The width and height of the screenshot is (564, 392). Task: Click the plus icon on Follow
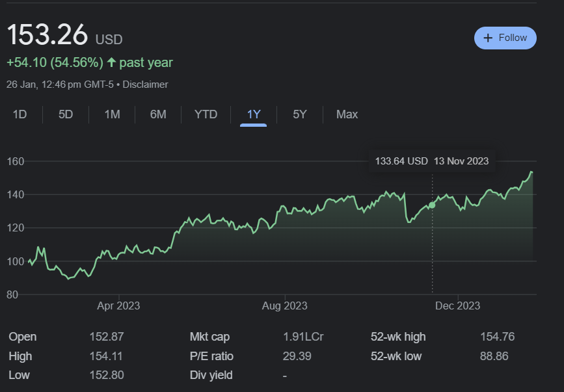489,38
